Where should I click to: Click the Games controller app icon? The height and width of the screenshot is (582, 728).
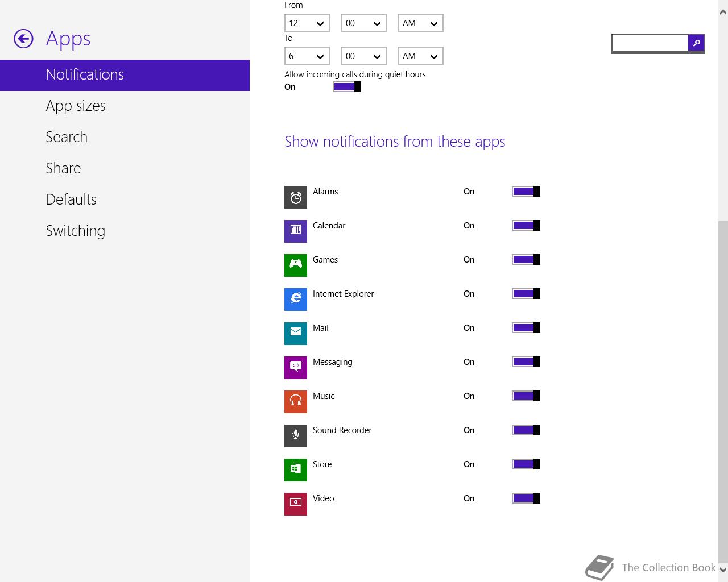tap(296, 265)
